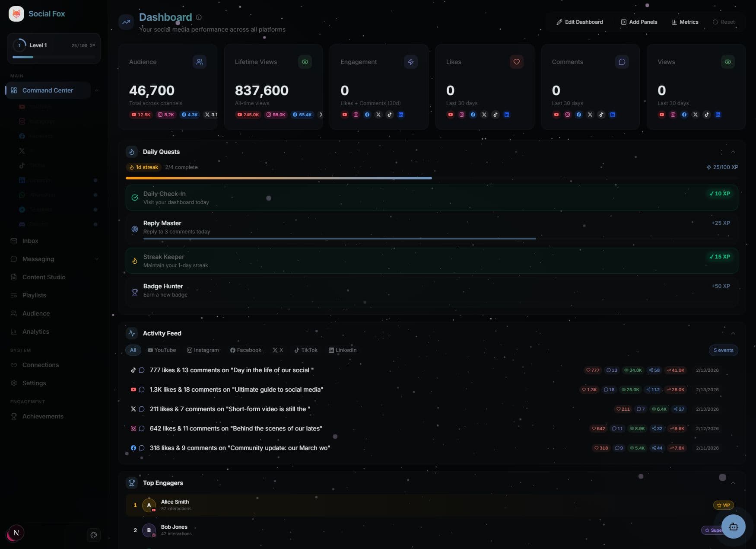Click the Badge Hunter trophy icon
The image size is (756, 549).
(x=135, y=292)
